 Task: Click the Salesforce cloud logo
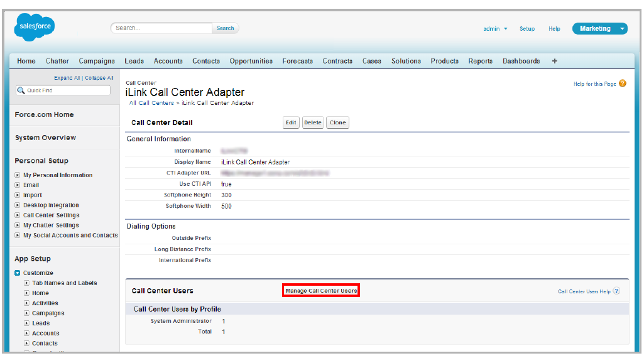35,26
